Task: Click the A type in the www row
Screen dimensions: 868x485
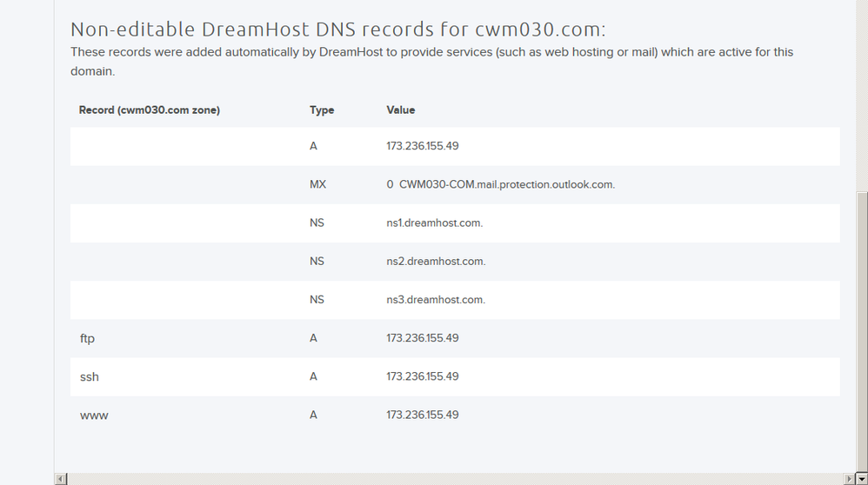Action: 313,415
